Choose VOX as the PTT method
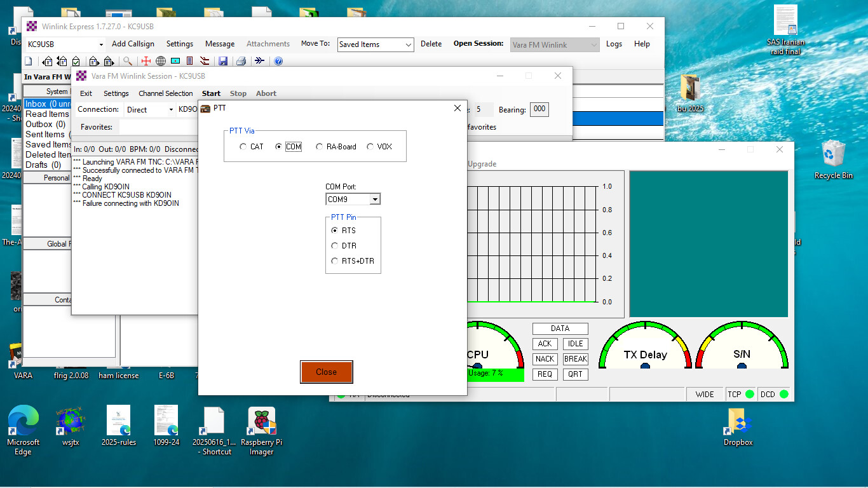The width and height of the screenshot is (868, 488). coord(370,147)
